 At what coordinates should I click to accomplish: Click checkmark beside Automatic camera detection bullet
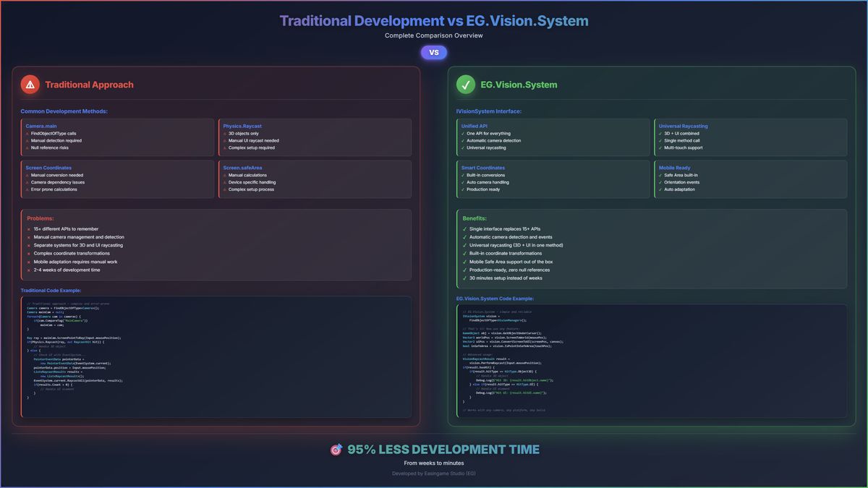[x=464, y=141]
